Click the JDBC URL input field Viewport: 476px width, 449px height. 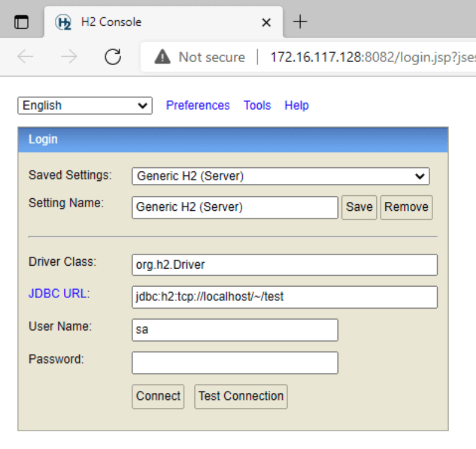285,297
